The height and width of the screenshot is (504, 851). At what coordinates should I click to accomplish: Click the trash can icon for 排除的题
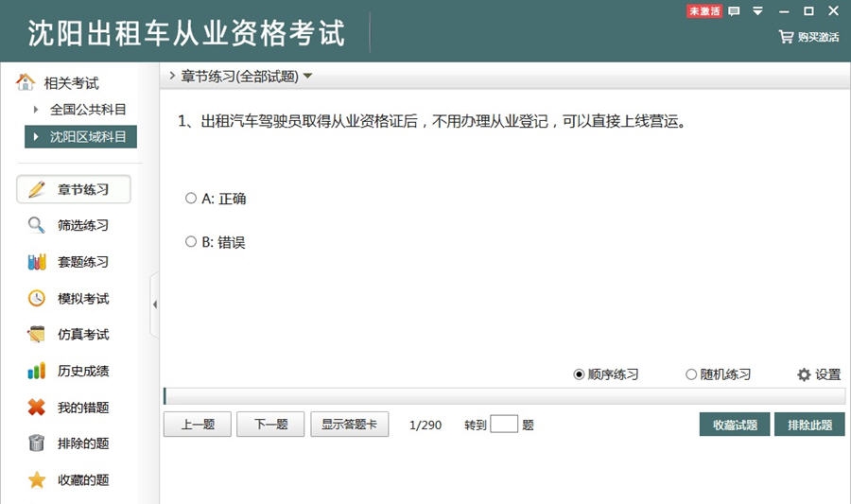click(x=36, y=443)
